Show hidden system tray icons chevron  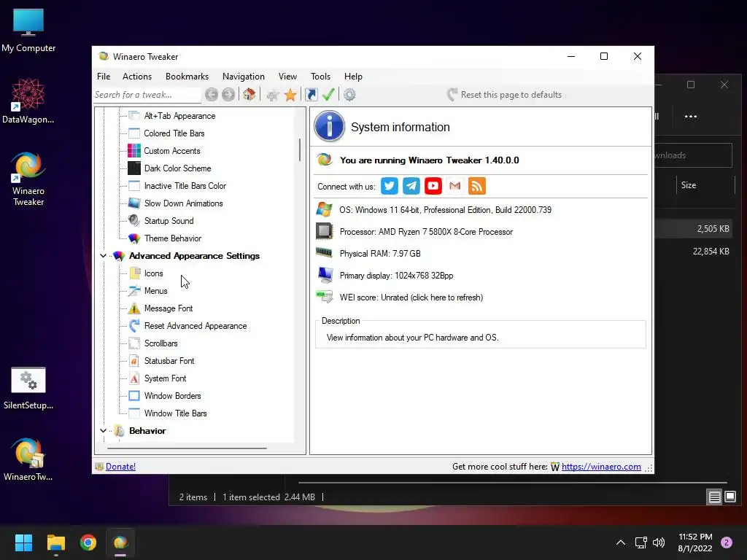(621, 542)
